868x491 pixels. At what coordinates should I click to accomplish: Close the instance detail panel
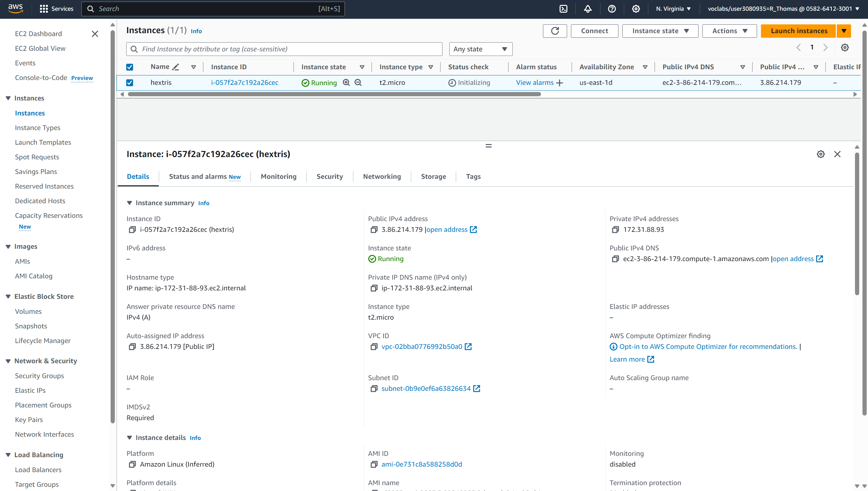pyautogui.click(x=837, y=154)
